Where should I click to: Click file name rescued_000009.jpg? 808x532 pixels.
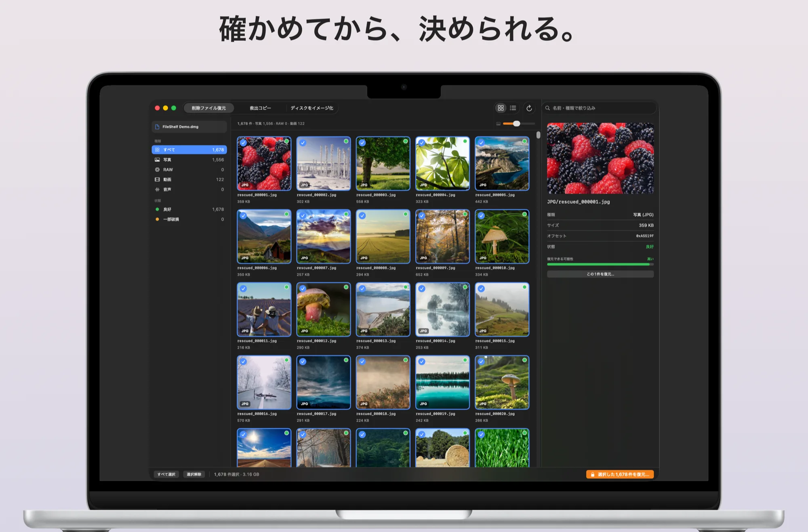click(x=435, y=268)
